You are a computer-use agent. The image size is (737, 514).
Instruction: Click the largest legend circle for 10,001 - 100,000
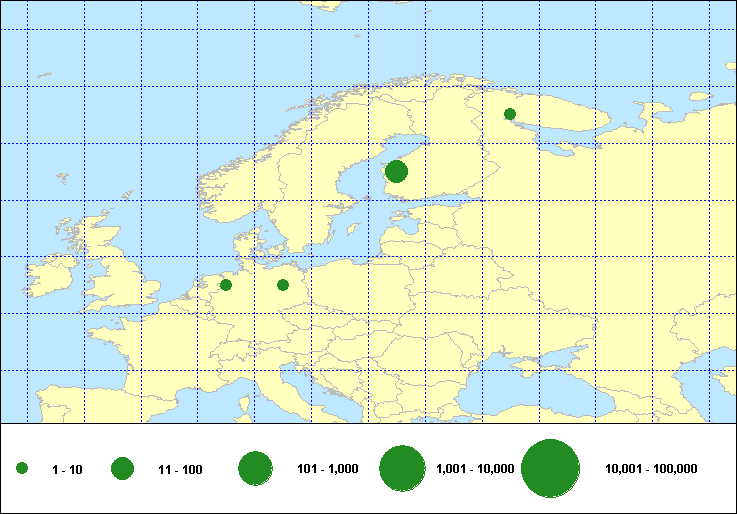point(551,468)
